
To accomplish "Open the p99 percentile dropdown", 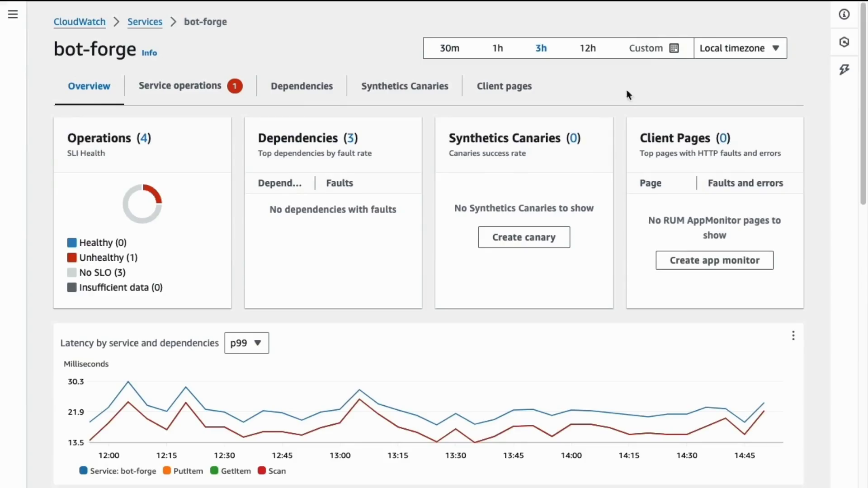I will pyautogui.click(x=246, y=343).
